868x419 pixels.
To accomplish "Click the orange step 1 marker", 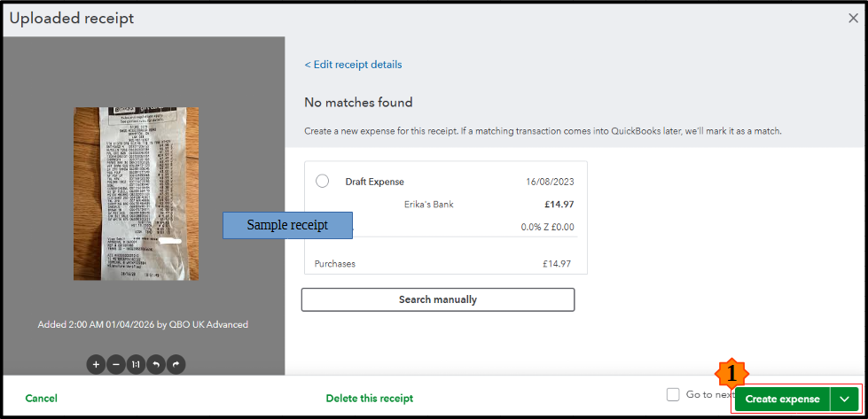I will tap(731, 373).
